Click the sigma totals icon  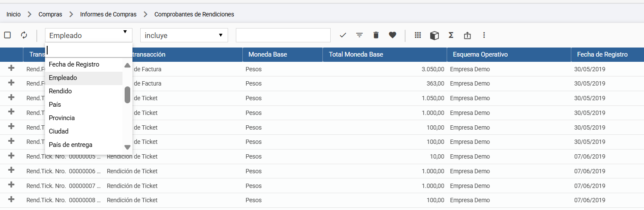tap(451, 35)
